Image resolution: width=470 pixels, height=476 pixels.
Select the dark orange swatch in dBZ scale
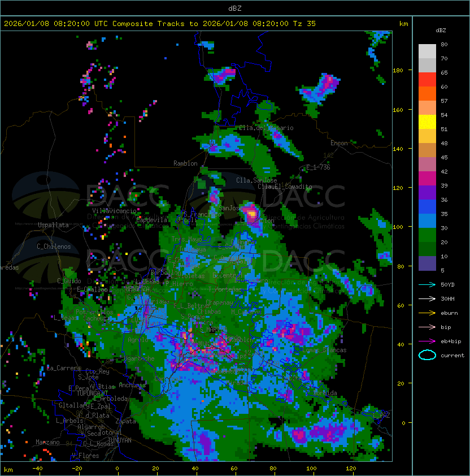click(x=427, y=93)
